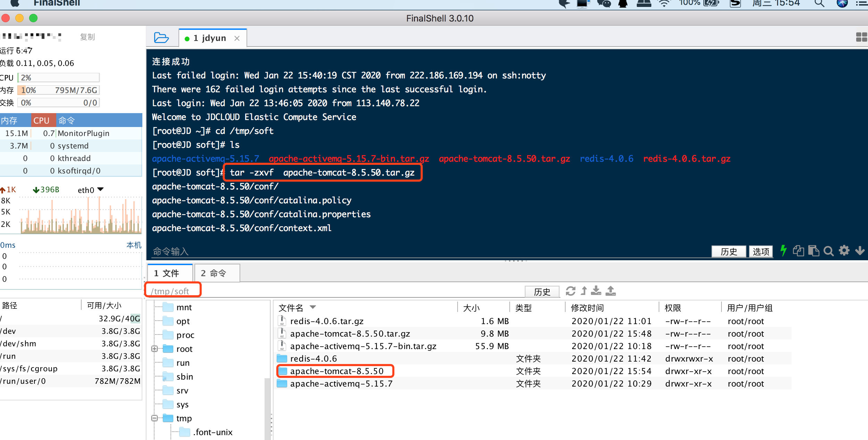Image resolution: width=868 pixels, height=440 pixels.
Task: Switch to the 2 命令 tab
Action: 217,273
